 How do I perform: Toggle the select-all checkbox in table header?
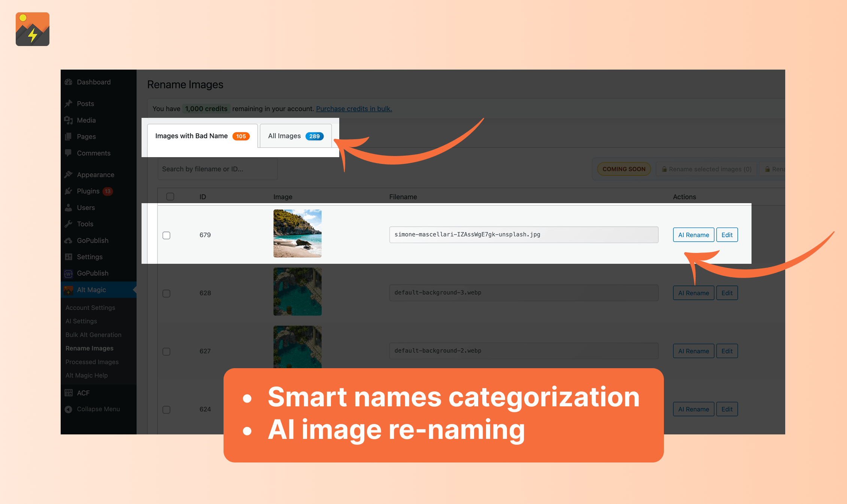(170, 197)
